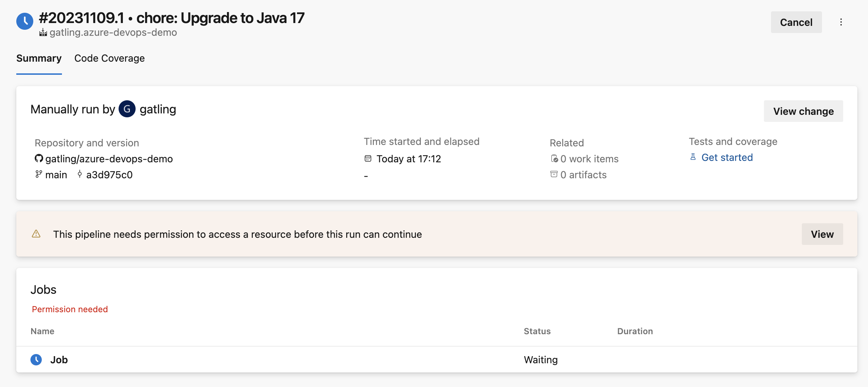The image size is (868, 387).
Task: Click the pending run clock icon in header
Action: tap(25, 21)
